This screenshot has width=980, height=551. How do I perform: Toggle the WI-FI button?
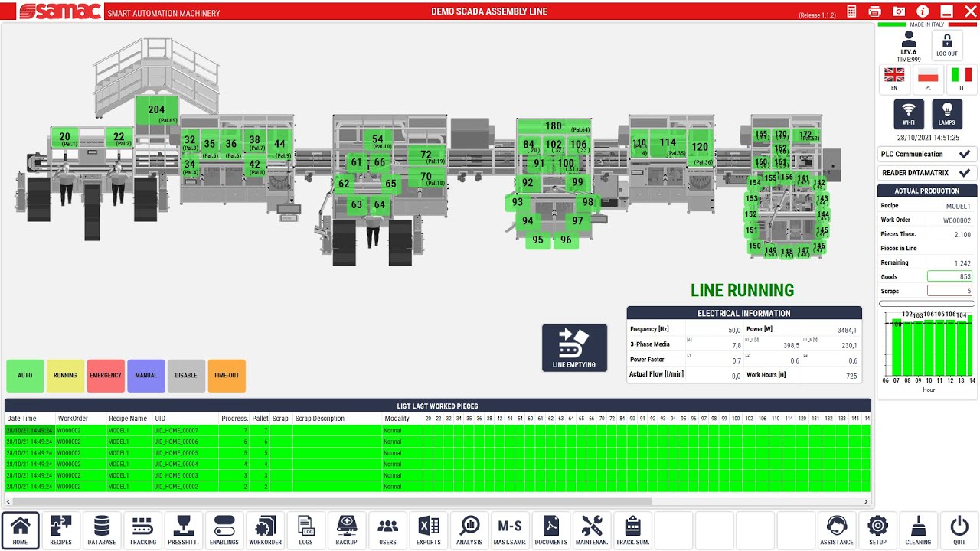(x=909, y=114)
